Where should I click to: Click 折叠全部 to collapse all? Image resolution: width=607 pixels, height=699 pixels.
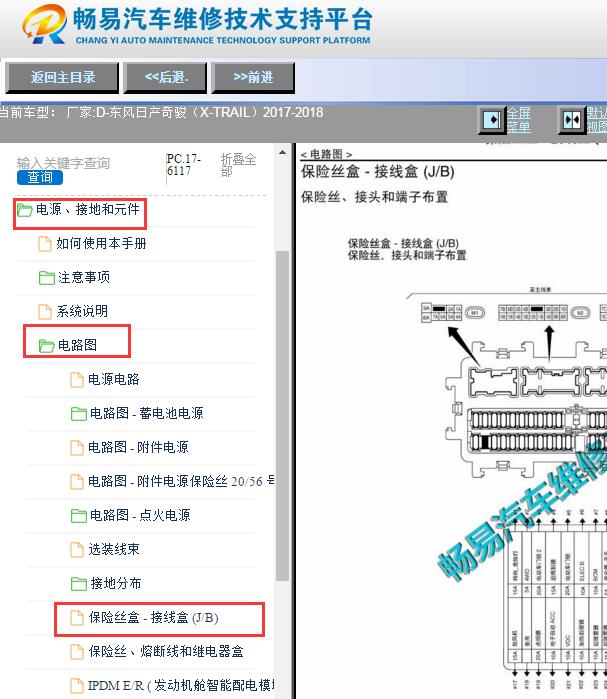click(238, 164)
